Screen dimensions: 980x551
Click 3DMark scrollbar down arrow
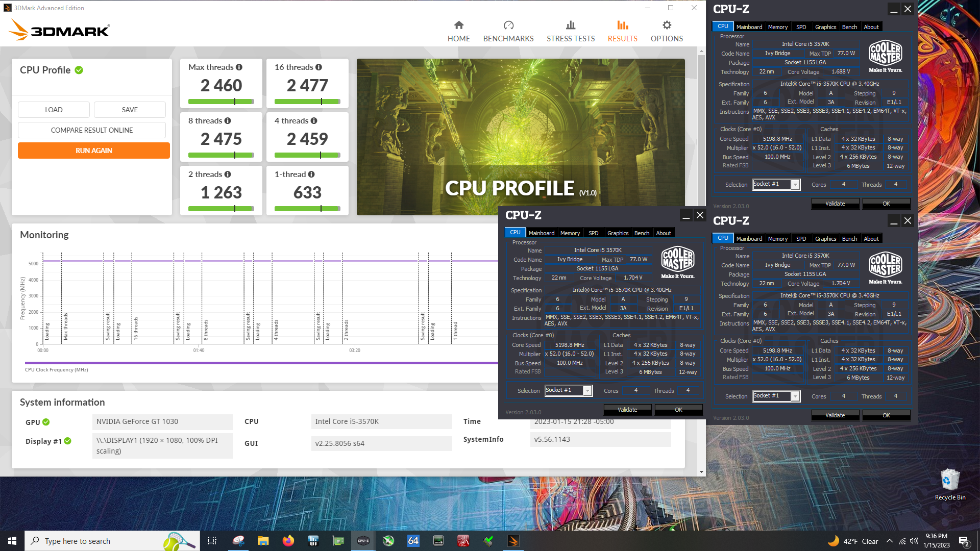[x=702, y=472]
